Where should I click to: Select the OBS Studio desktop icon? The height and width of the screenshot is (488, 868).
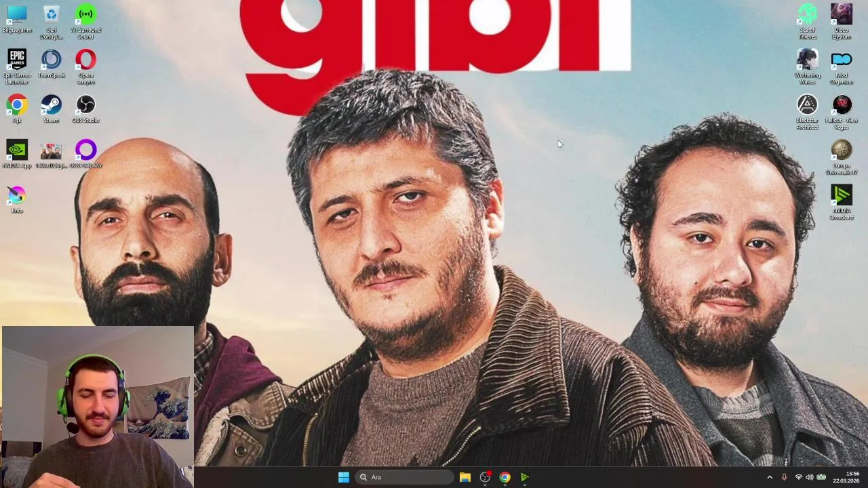(x=85, y=109)
